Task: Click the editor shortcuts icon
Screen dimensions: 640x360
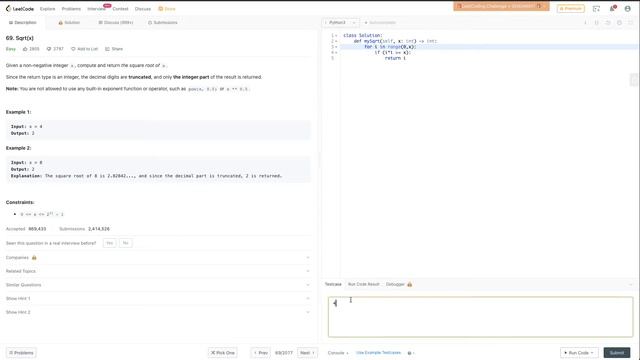Action: pyautogui.click(x=597, y=23)
